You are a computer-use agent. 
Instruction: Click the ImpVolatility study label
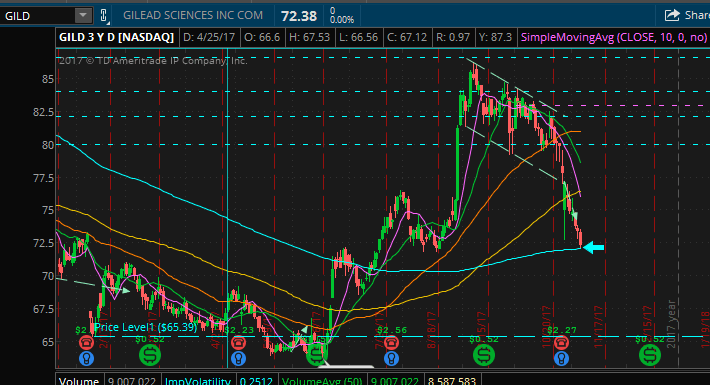tap(197, 381)
